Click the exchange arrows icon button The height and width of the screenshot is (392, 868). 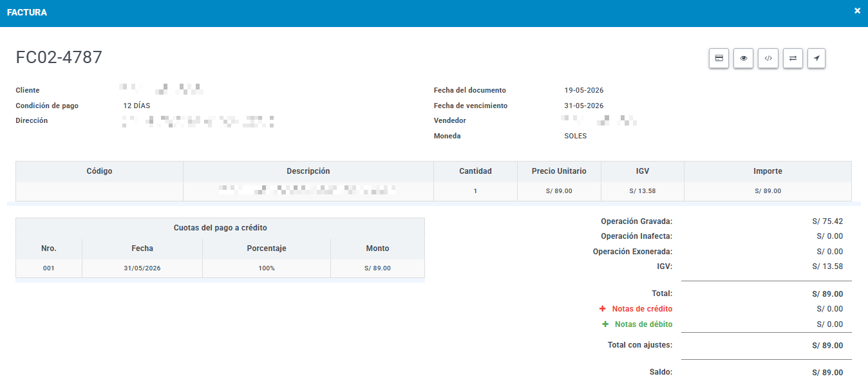click(793, 58)
